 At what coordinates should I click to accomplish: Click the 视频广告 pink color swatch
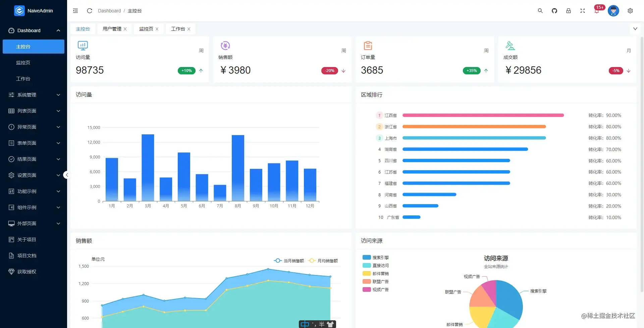click(367, 289)
